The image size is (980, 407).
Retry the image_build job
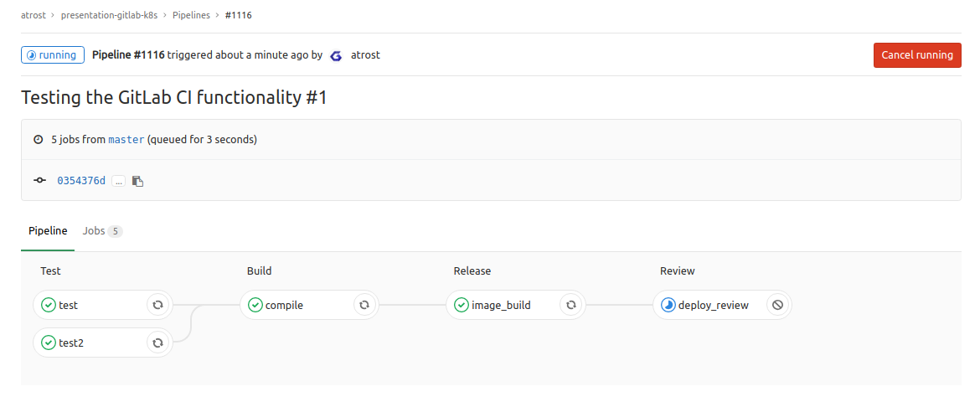tap(570, 305)
